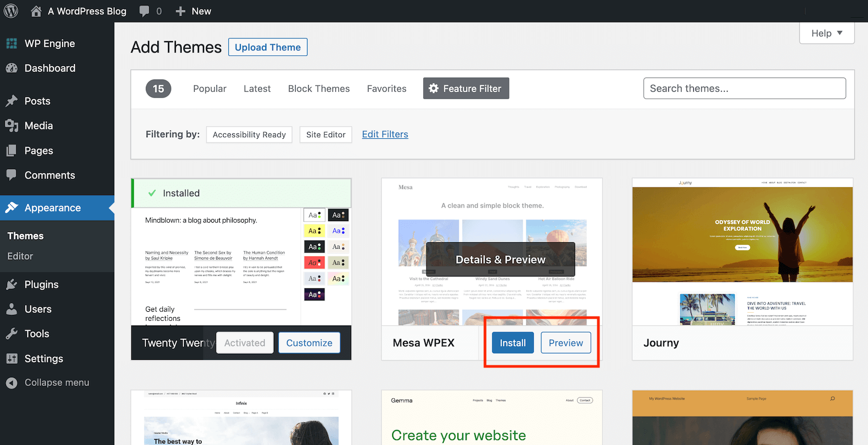This screenshot has height=445, width=868.
Task: Click the Dashboard gauge icon
Action: (x=11, y=68)
